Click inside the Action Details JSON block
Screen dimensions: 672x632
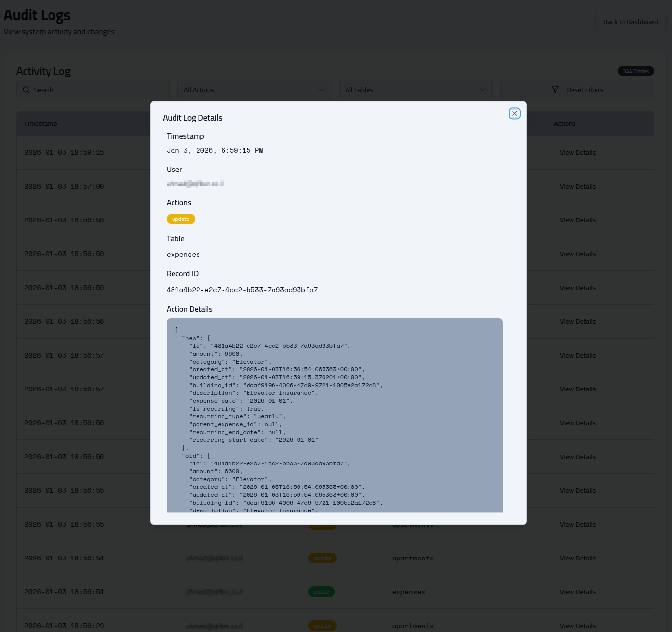[334, 415]
